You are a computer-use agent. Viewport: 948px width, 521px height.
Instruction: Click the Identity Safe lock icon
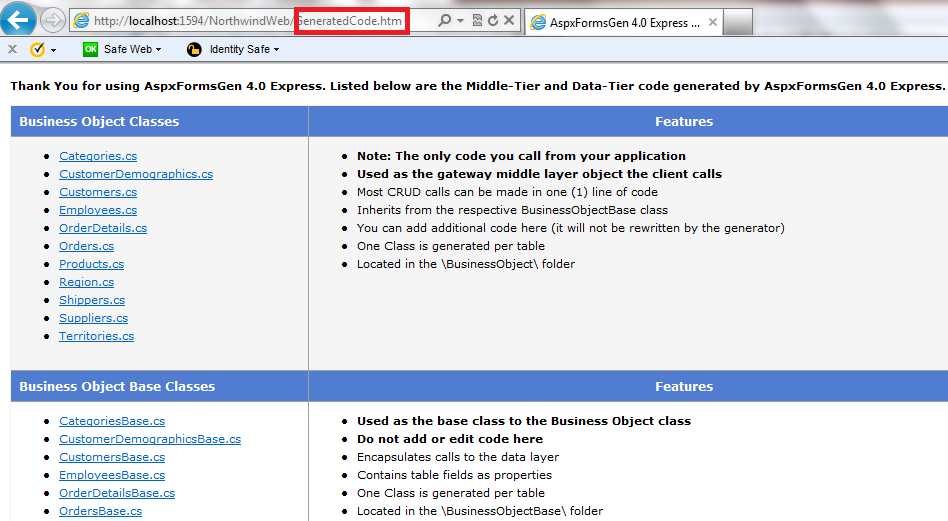tap(193, 50)
